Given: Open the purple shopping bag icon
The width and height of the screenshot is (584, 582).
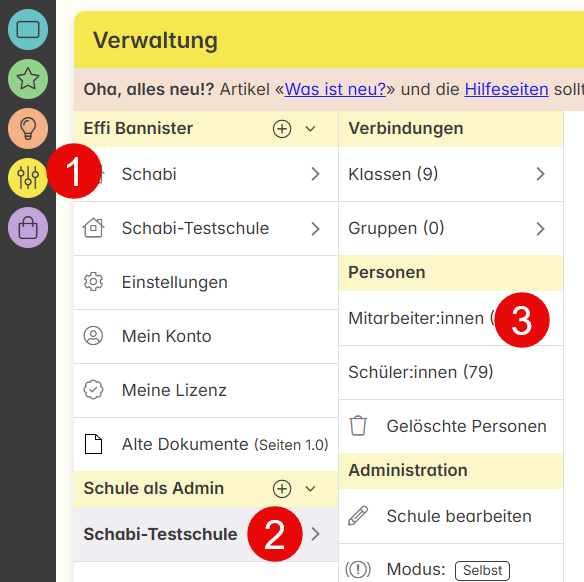Looking at the screenshot, I should tap(28, 227).
